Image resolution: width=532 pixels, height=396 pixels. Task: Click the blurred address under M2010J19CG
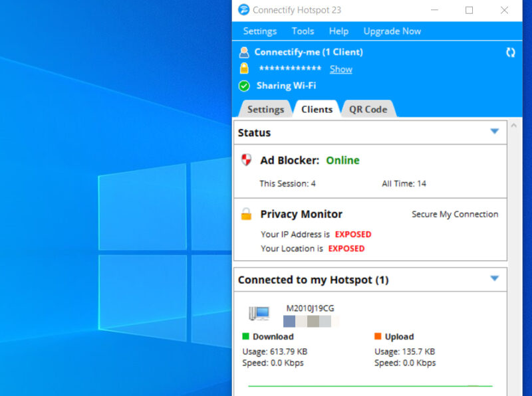311,321
